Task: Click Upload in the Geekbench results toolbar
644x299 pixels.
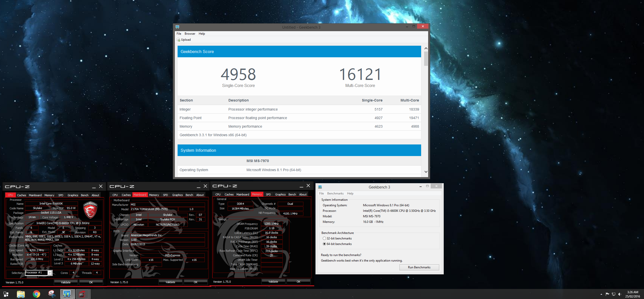Action: [x=184, y=40]
